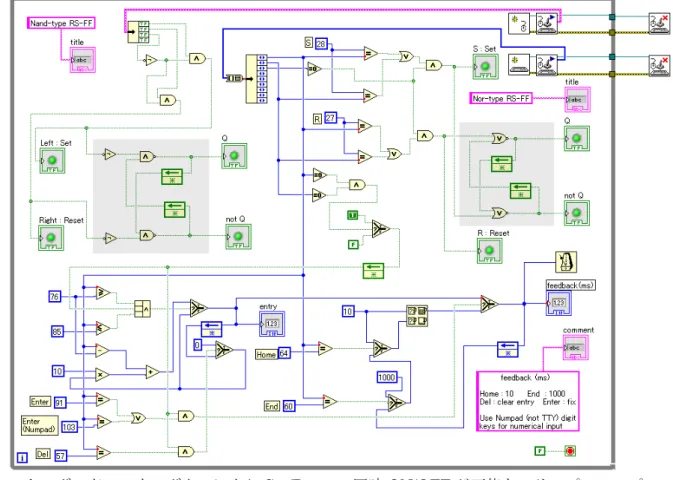Select the Q indicator terminal of the Nor-type flip-flop
The image size is (673, 480).
[577, 138]
